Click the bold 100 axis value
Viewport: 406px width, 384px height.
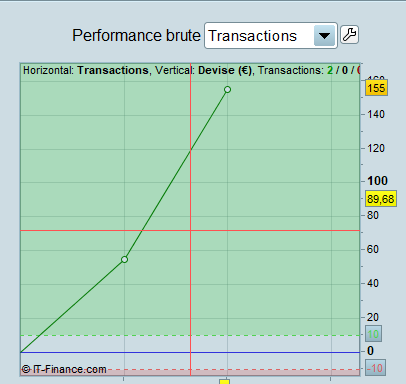pyautogui.click(x=377, y=181)
